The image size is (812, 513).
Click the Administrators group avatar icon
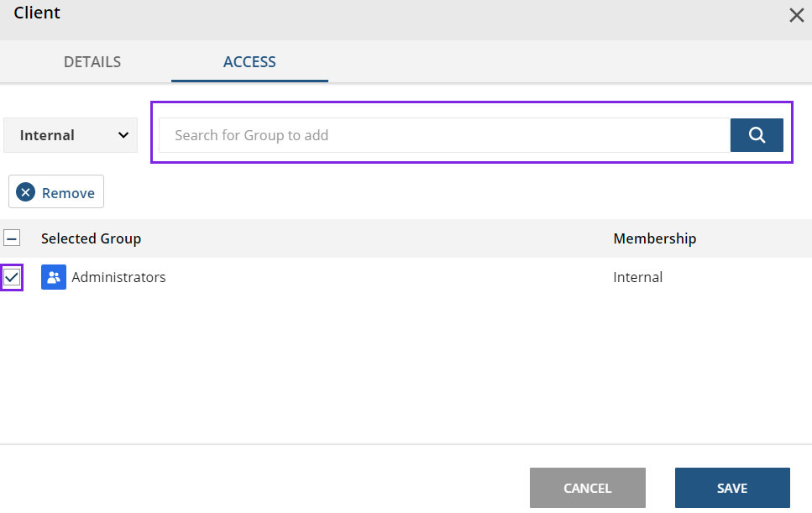pyautogui.click(x=53, y=276)
